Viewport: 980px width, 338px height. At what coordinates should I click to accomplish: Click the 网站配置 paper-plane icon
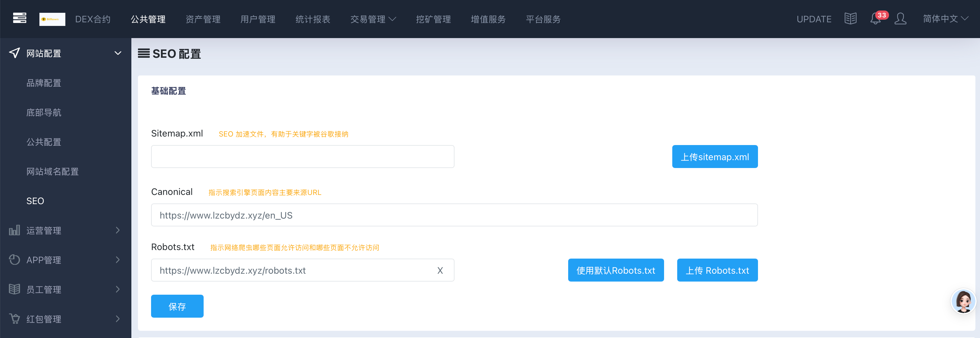click(x=14, y=53)
